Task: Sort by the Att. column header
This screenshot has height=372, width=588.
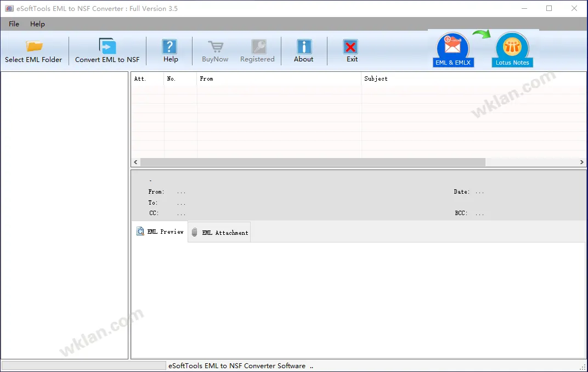Action: 148,79
